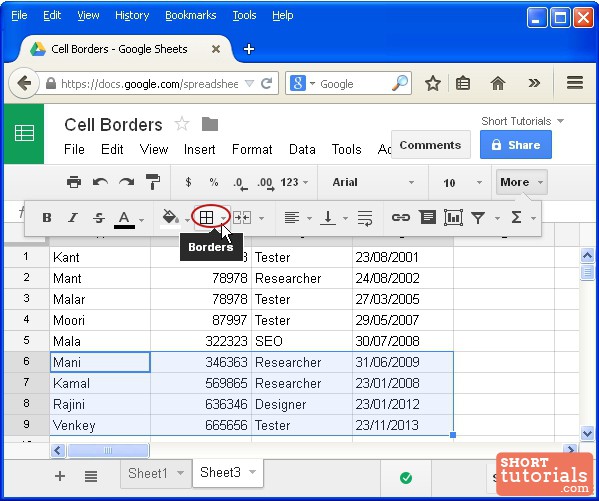Select cell containing Kant
This screenshot has width=599, height=501.
click(100, 257)
